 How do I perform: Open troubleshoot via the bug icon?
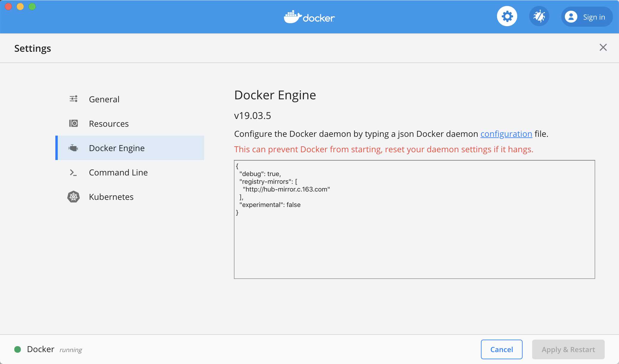pos(539,16)
